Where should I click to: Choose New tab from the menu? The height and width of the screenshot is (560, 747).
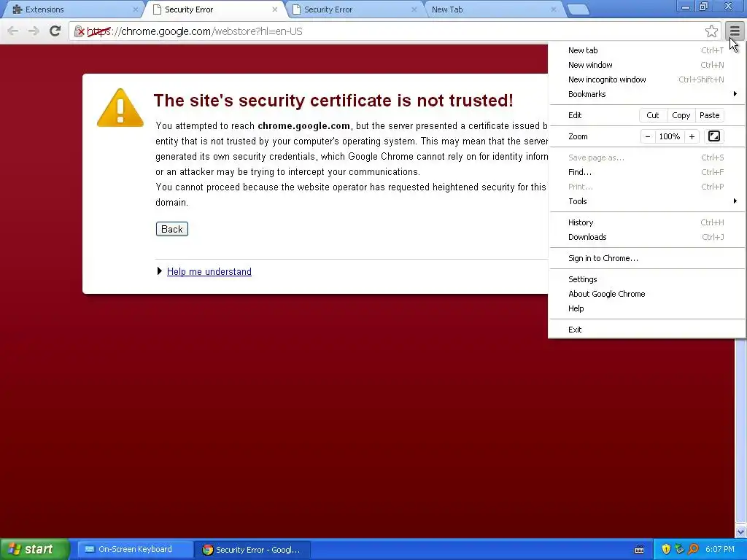pyautogui.click(x=647, y=50)
